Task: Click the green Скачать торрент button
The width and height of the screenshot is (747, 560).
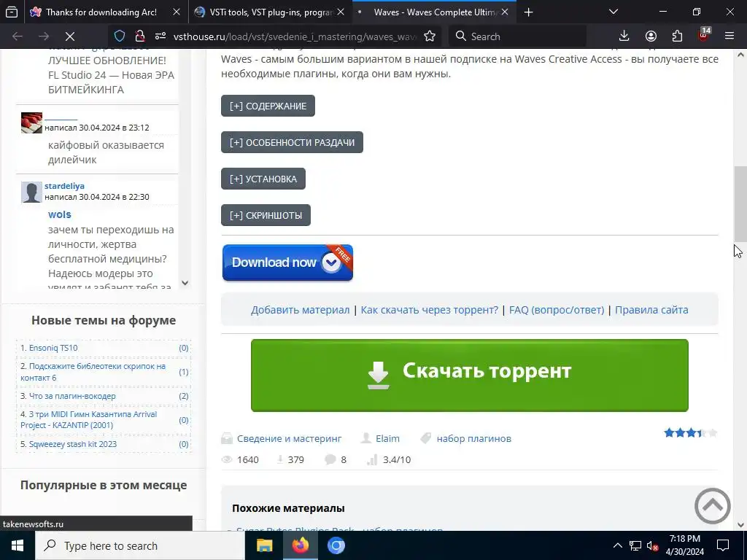Action: 469,376
